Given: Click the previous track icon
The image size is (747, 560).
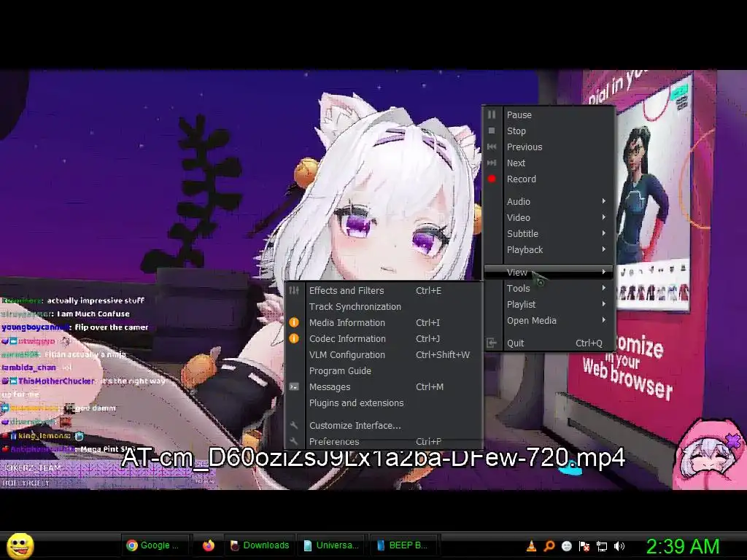Looking at the screenshot, I should pyautogui.click(x=492, y=147).
